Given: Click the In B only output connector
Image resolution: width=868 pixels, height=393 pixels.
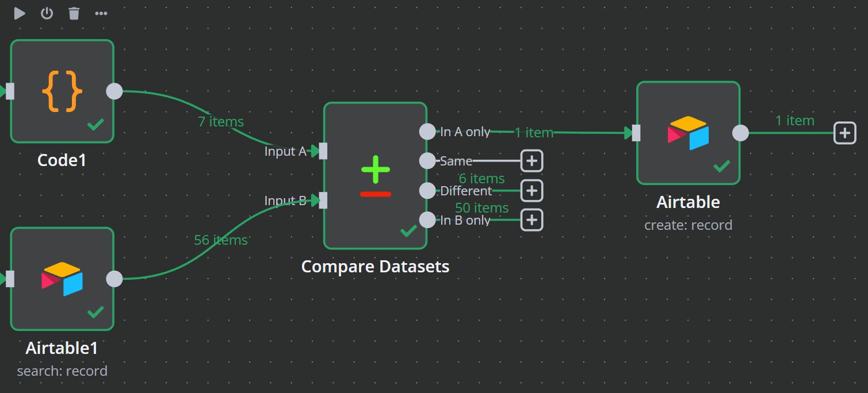Looking at the screenshot, I should (x=427, y=219).
